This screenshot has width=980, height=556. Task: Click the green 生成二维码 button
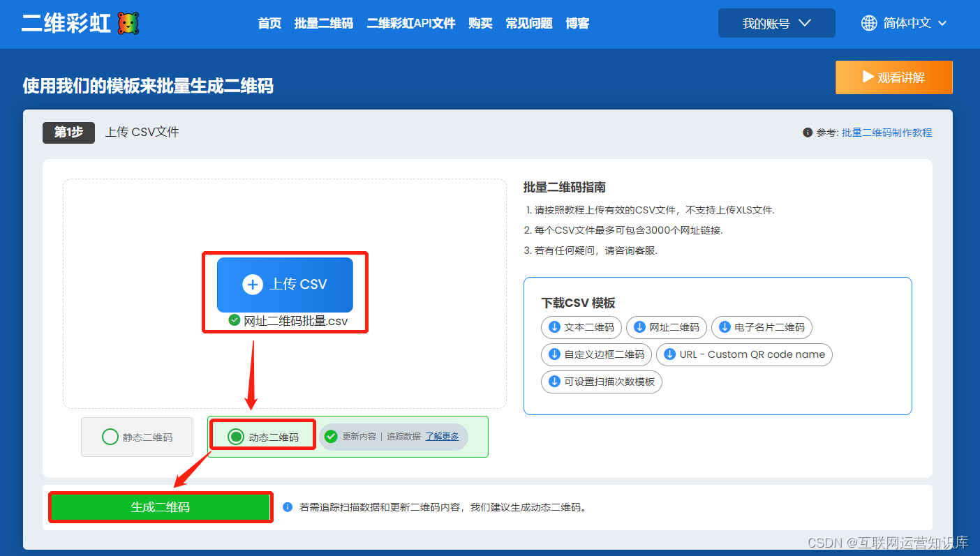pyautogui.click(x=160, y=507)
